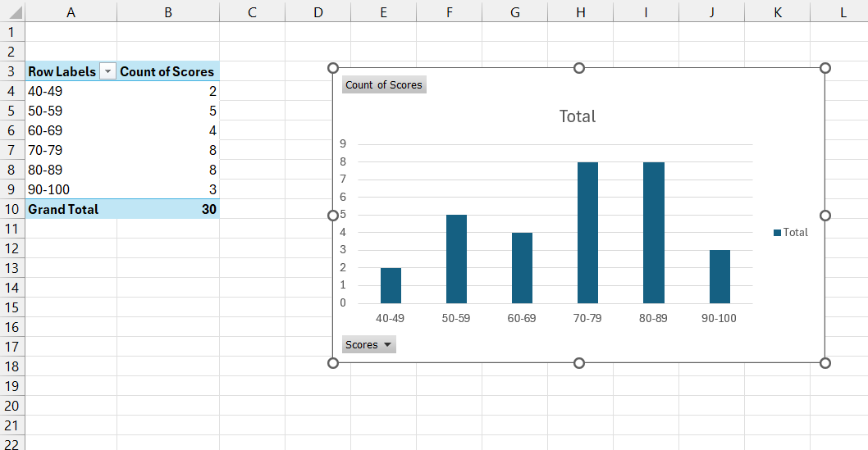Click the chart's left-middle resize handle
Screen dimensions: 868x450
tap(333, 216)
